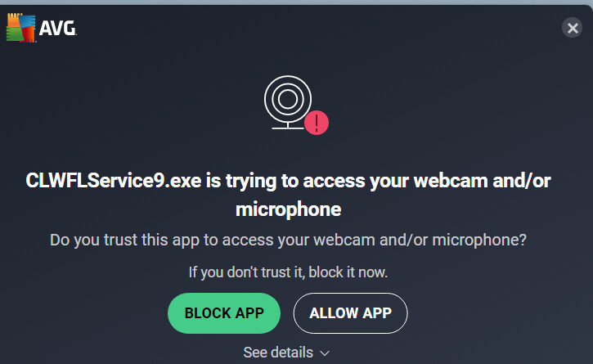Screen dimensions: 593x364
Task: Click the down arrow under the buttons
Action: pos(325,353)
